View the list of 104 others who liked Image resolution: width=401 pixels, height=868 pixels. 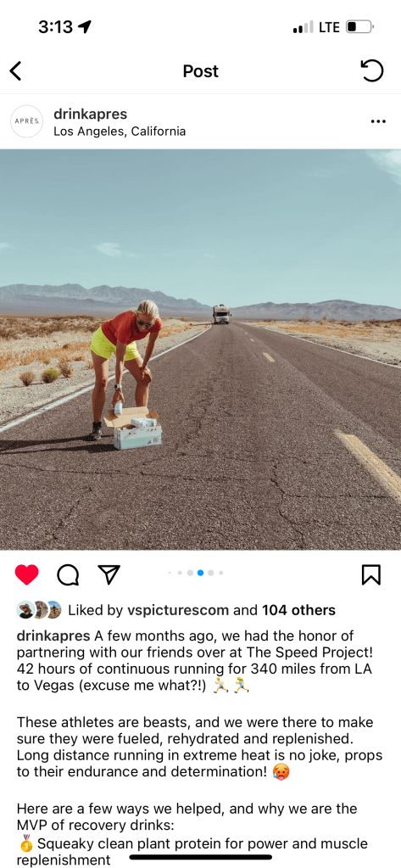click(x=298, y=610)
